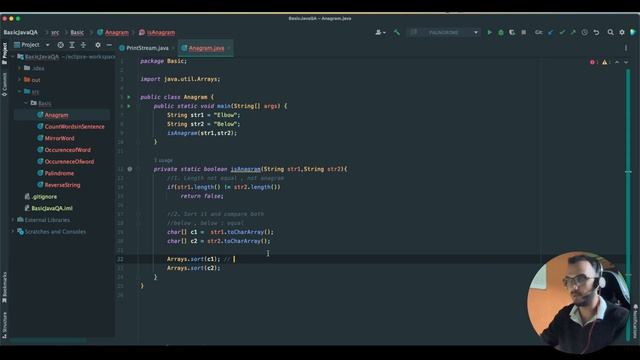The image size is (640, 360).
Task: Expand the out folder
Action: pyautogui.click(x=19, y=80)
